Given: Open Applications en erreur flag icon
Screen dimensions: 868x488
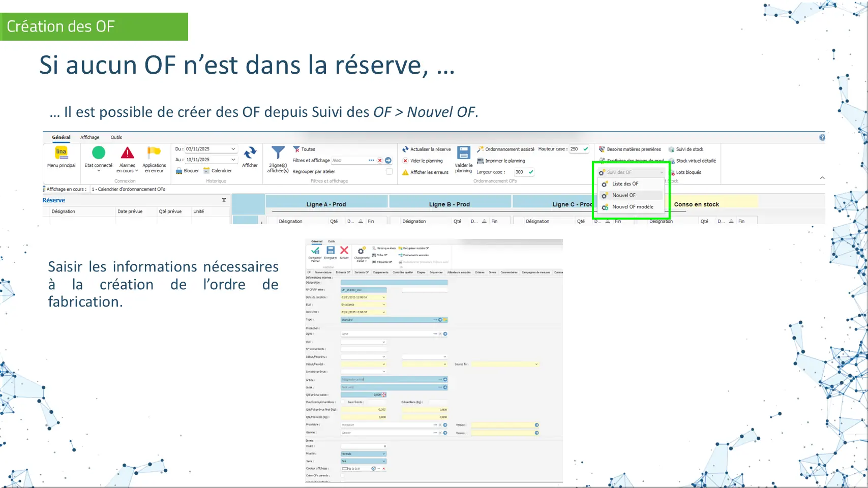Looking at the screenshot, I should tap(154, 152).
